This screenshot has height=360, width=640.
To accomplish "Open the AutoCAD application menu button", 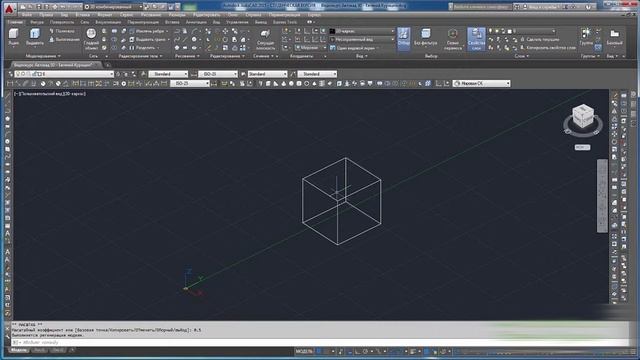I will (x=9, y=8).
